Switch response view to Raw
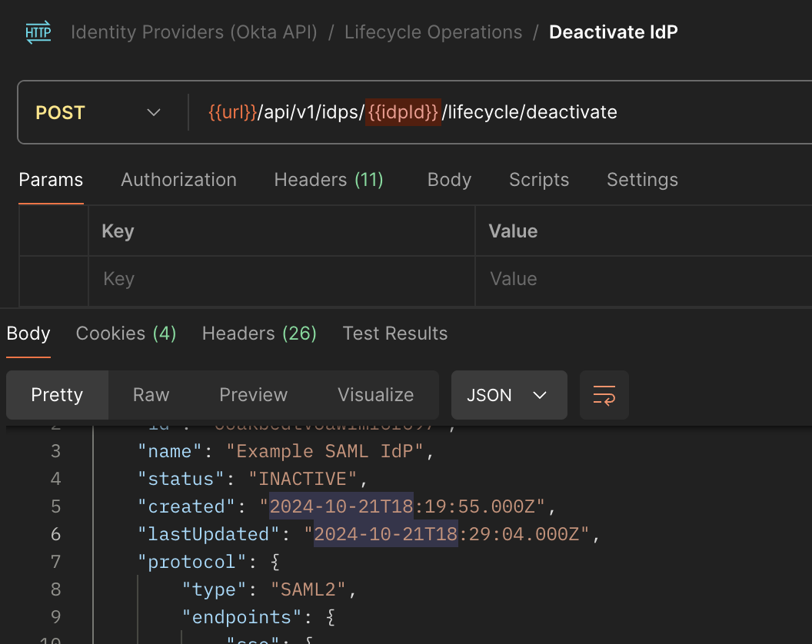 (151, 395)
